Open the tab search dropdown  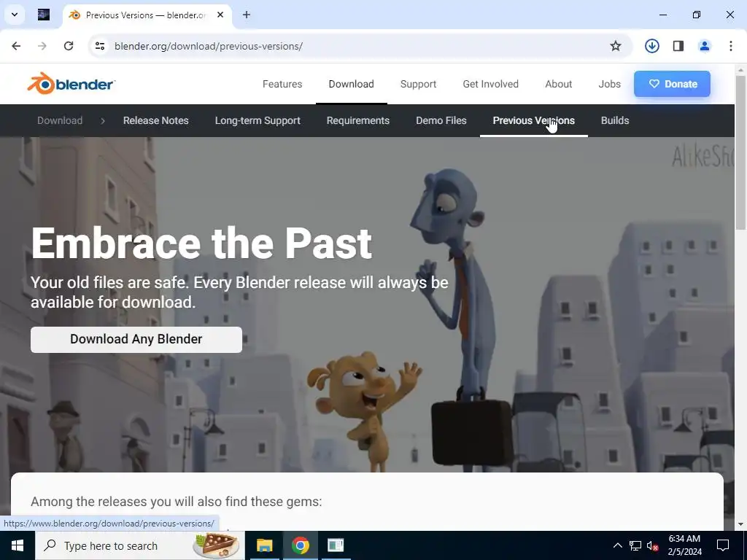tap(15, 15)
